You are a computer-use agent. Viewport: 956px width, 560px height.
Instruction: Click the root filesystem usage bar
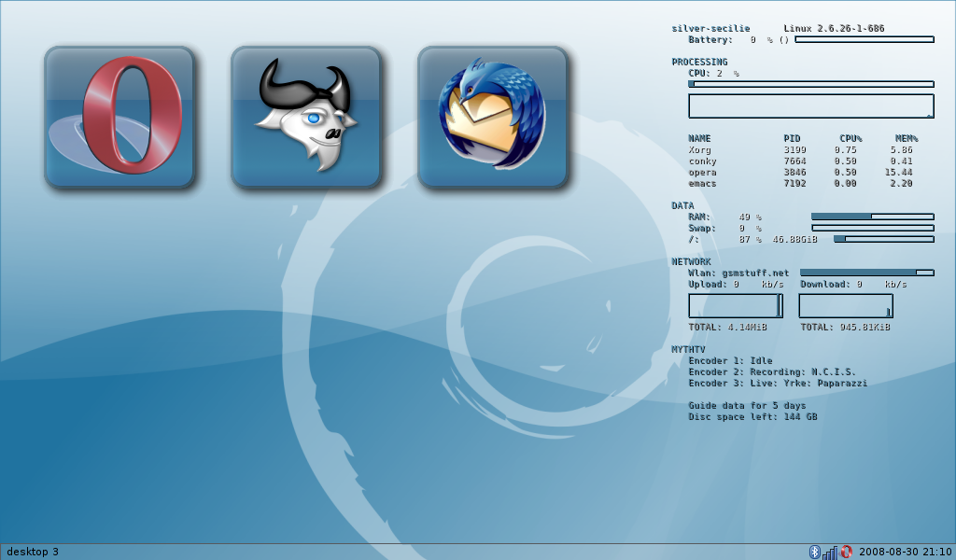(884, 239)
